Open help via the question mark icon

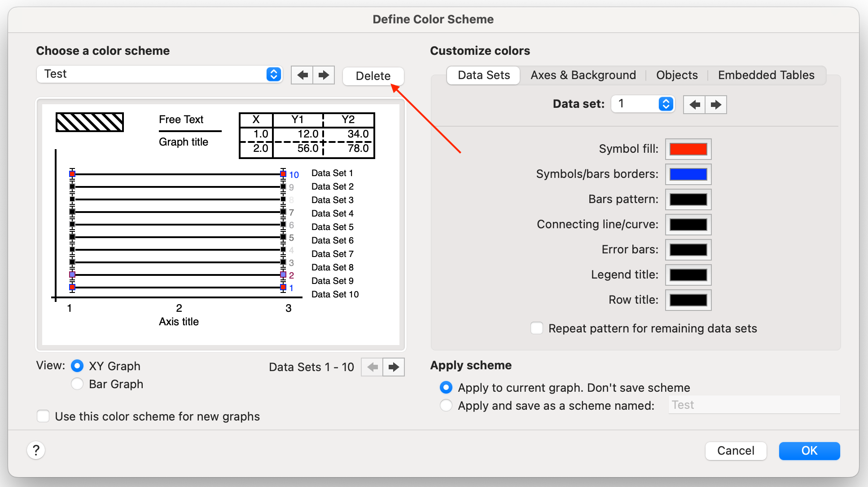tap(36, 451)
